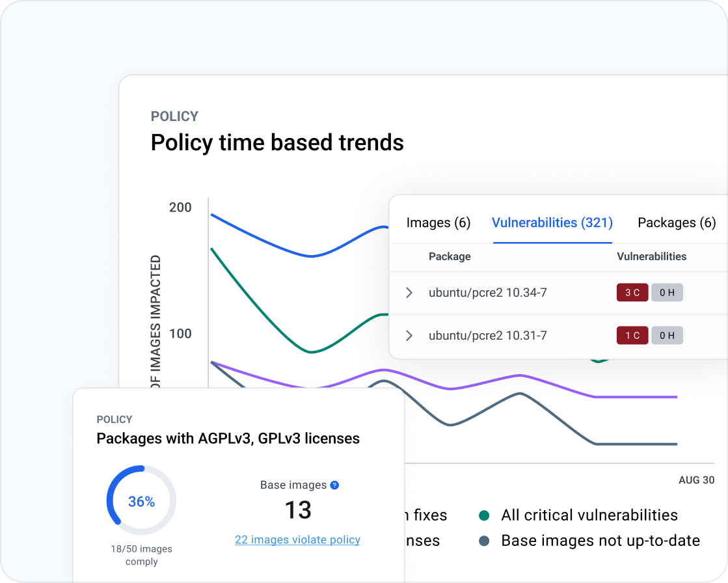Click the ubuntu/pcre2 10.34-7 package name
Image resolution: width=728 pixels, height=583 pixels.
pos(487,293)
